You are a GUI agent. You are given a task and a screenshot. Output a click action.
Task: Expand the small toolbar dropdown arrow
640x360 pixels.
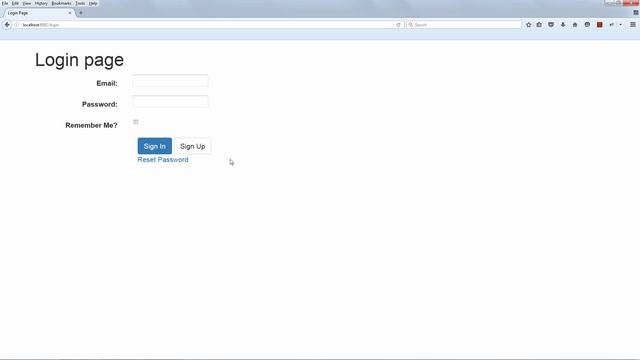620,25
